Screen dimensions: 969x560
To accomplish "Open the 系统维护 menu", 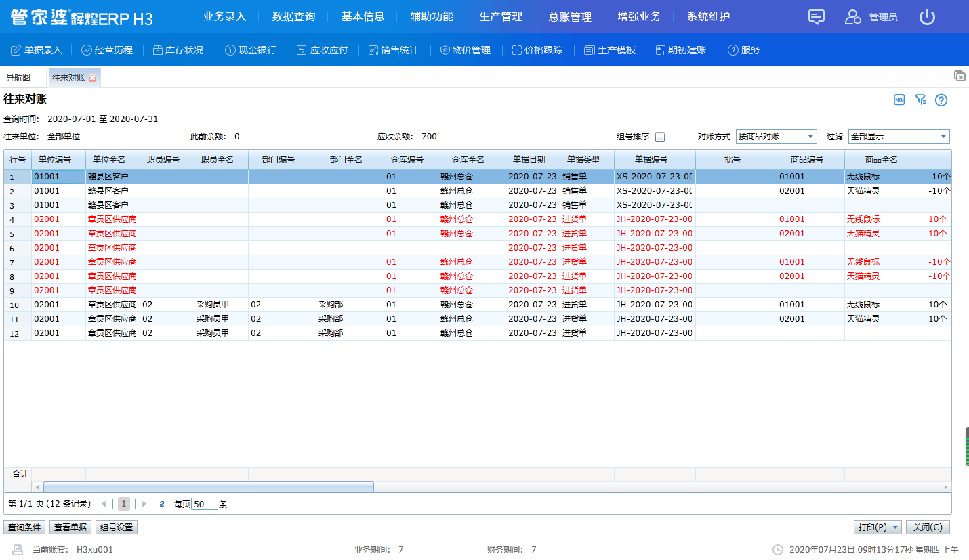I will pos(708,17).
